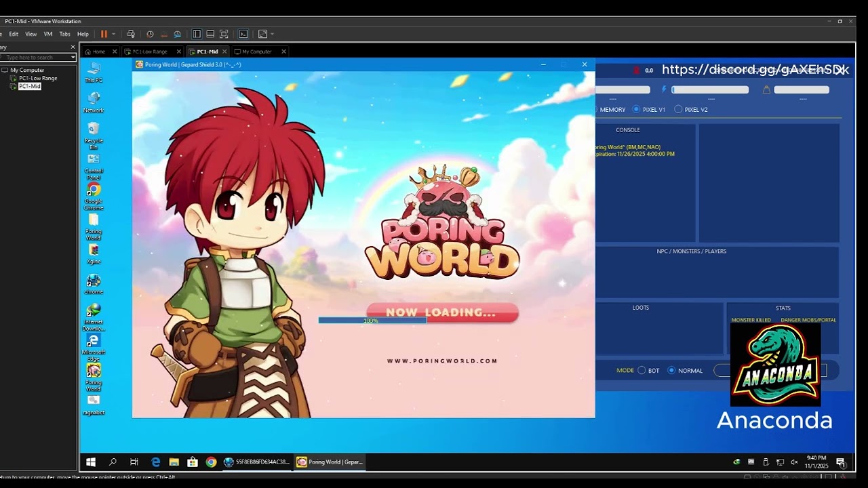868x488 pixels.
Task: Click the stretch guest display icon
Action: click(x=262, y=34)
